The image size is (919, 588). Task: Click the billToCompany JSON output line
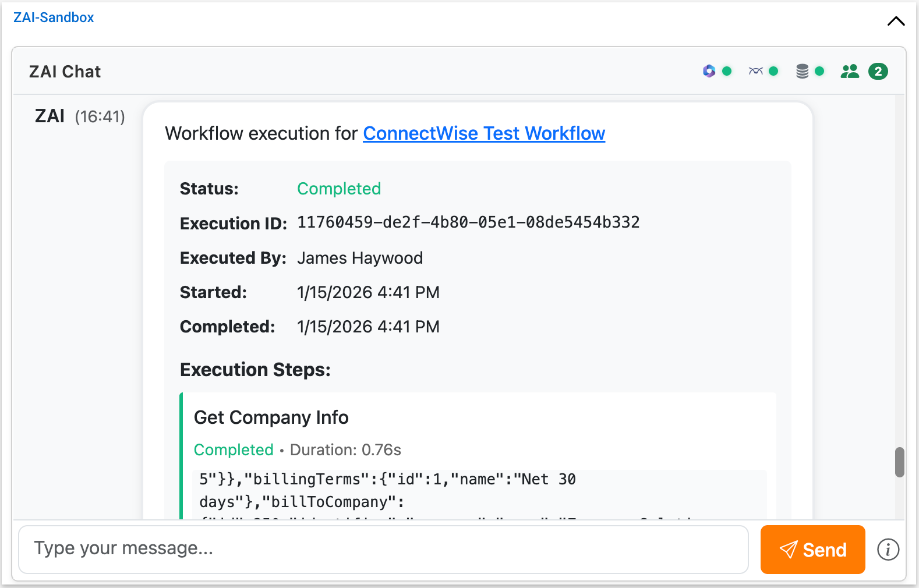tap(302, 502)
